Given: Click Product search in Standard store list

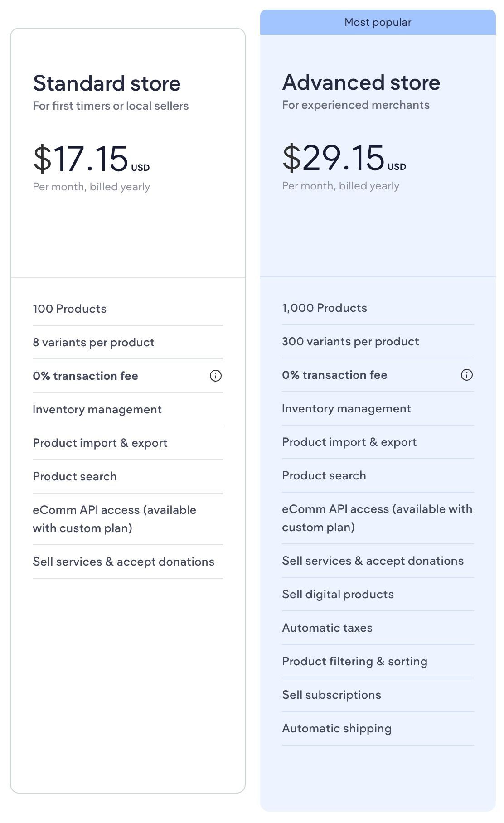Looking at the screenshot, I should coord(74,476).
